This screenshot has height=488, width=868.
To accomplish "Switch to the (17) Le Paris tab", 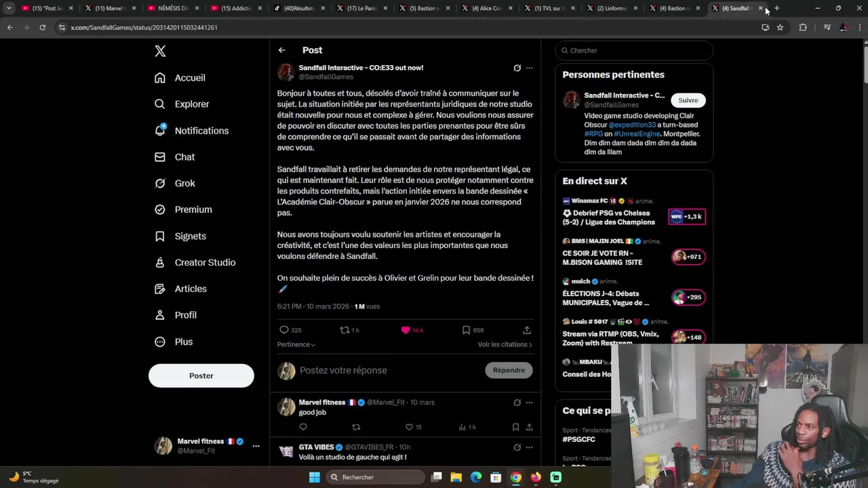I will [361, 8].
